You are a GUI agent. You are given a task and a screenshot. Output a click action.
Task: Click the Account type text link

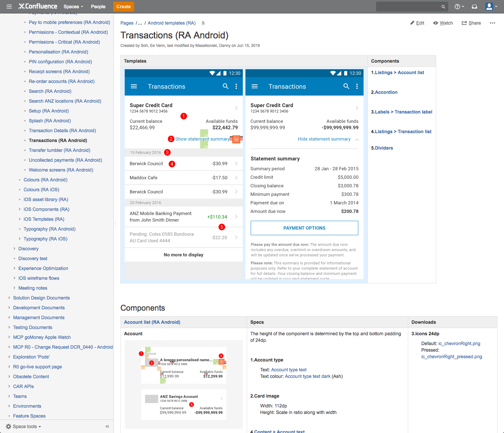289,370
